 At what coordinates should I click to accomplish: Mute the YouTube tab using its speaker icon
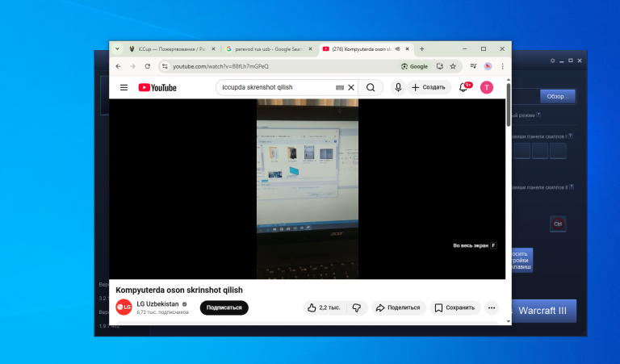397,49
